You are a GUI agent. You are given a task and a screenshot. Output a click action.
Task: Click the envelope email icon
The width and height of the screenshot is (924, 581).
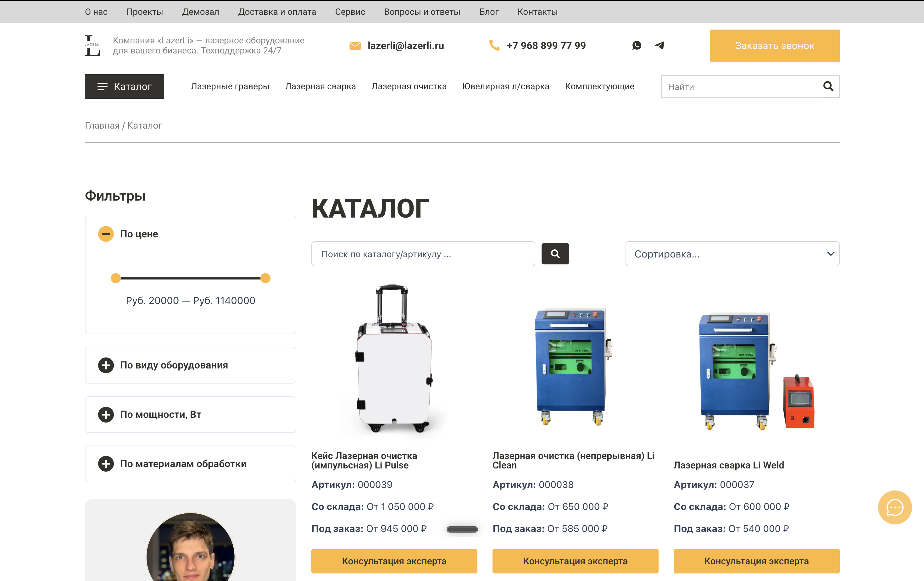click(x=355, y=46)
